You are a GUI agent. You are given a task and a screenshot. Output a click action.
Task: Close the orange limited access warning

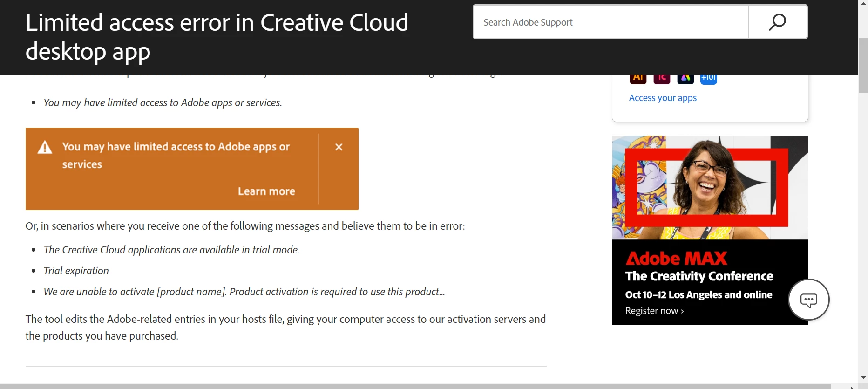tap(339, 147)
